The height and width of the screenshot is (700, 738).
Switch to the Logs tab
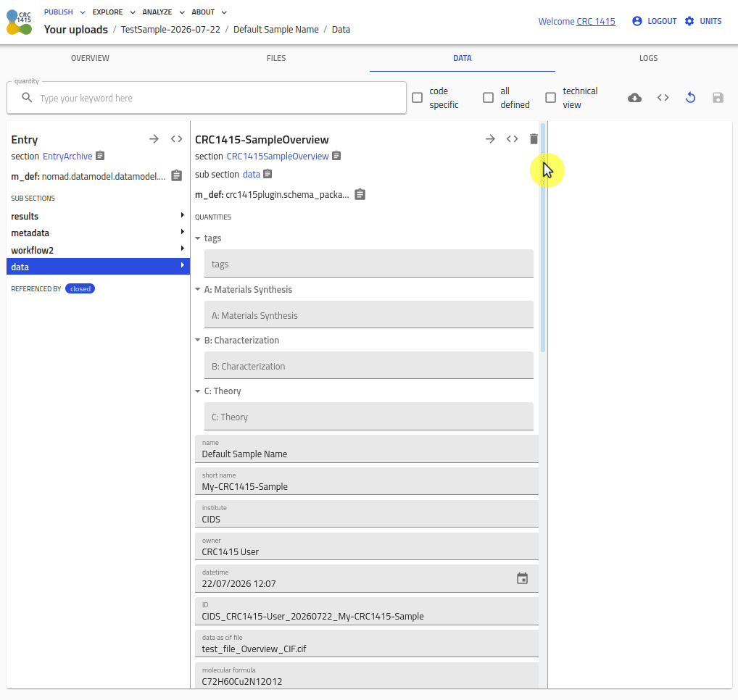coord(648,58)
